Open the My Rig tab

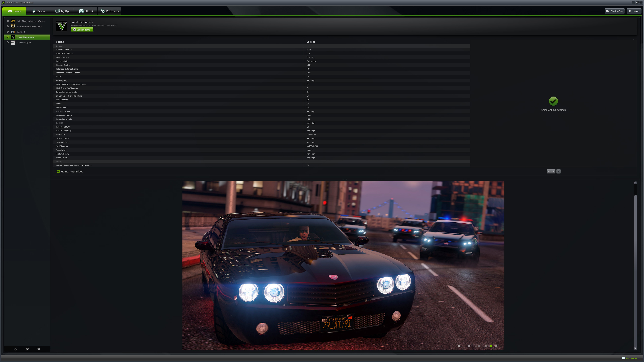[x=62, y=11]
